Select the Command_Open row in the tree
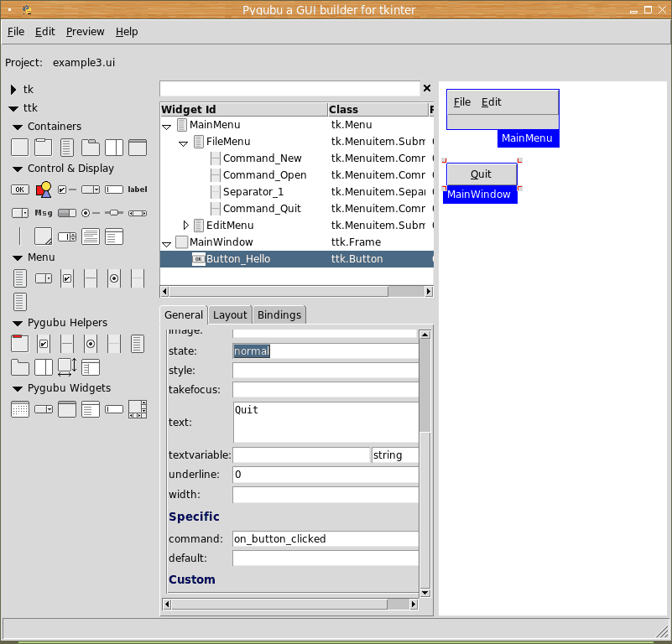 click(297, 174)
